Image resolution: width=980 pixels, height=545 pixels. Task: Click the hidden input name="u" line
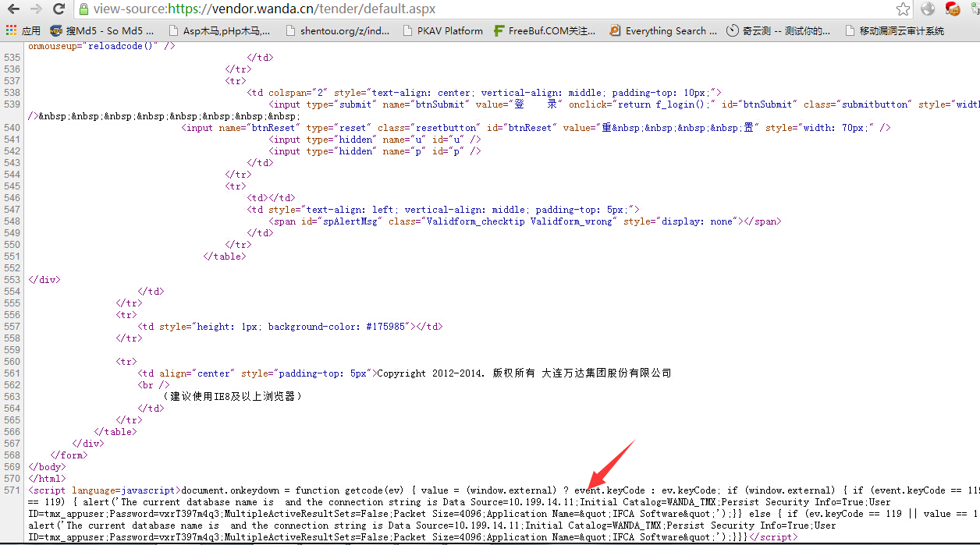pos(375,140)
